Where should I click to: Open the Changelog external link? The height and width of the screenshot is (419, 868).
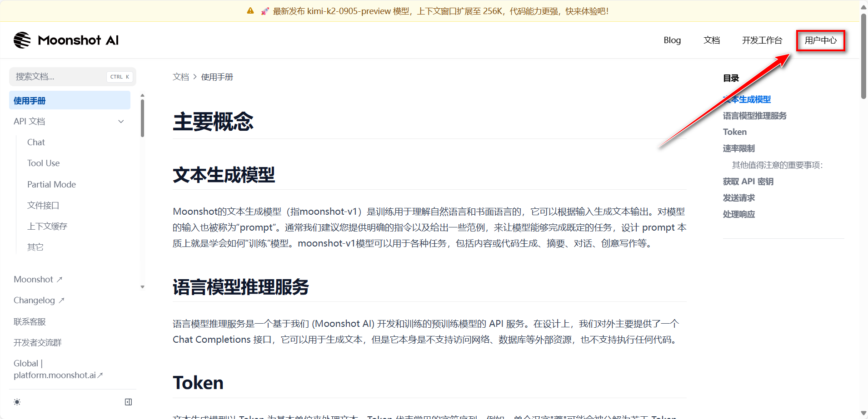(x=39, y=300)
